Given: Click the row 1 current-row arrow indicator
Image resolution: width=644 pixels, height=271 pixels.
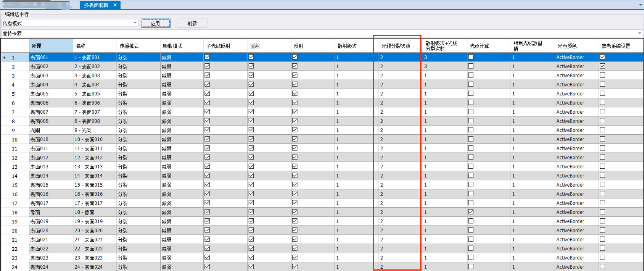Looking at the screenshot, I should (4, 58).
